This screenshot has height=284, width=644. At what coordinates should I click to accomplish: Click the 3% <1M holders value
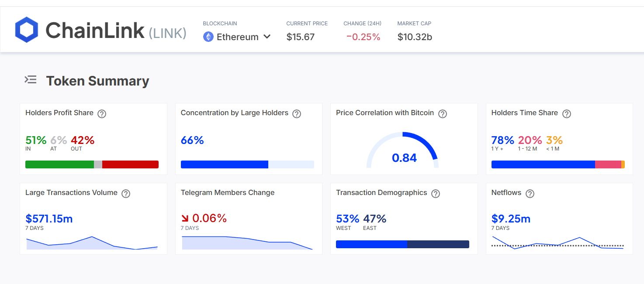tap(554, 140)
